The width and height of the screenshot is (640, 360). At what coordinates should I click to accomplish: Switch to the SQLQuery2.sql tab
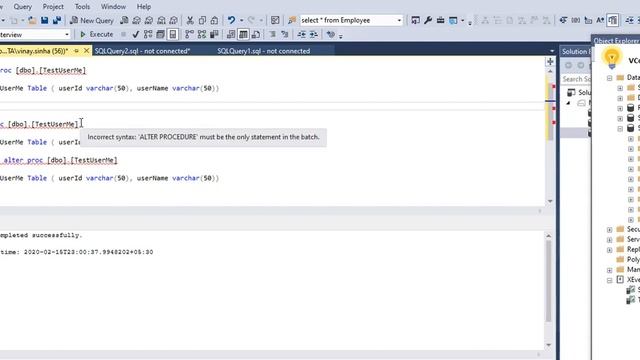point(142,51)
